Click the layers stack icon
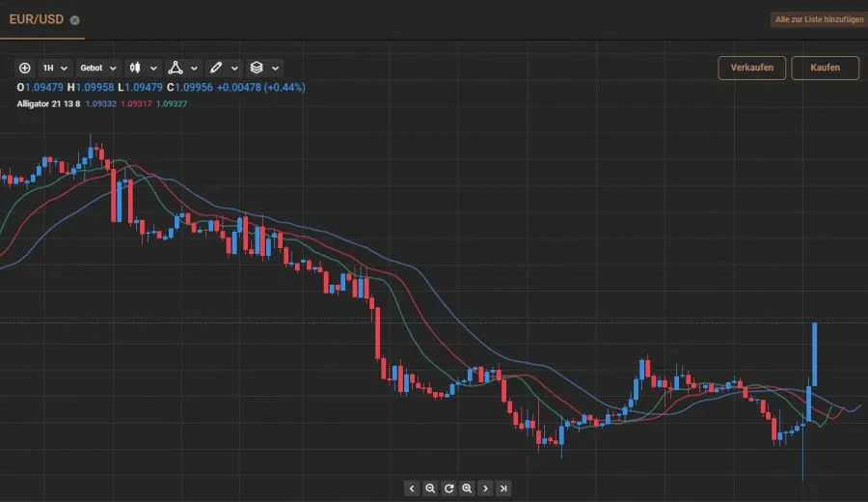The image size is (868, 502). point(256,68)
